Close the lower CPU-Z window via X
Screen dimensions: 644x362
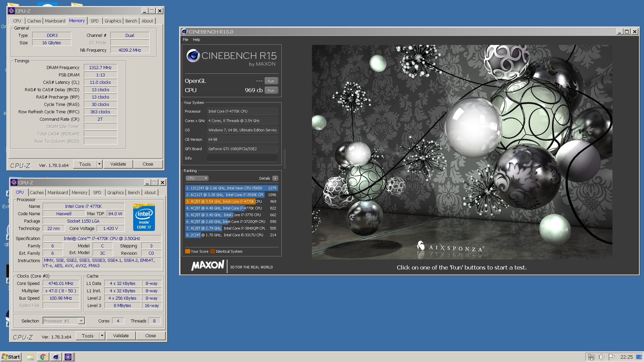point(162,182)
